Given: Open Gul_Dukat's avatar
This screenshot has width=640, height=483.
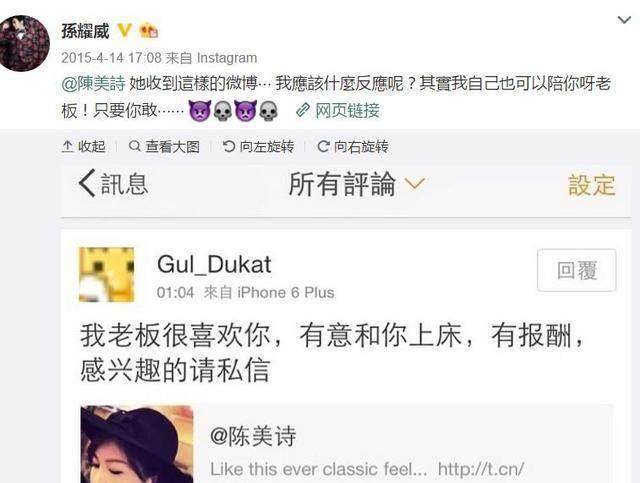Looking at the screenshot, I should 106,274.
